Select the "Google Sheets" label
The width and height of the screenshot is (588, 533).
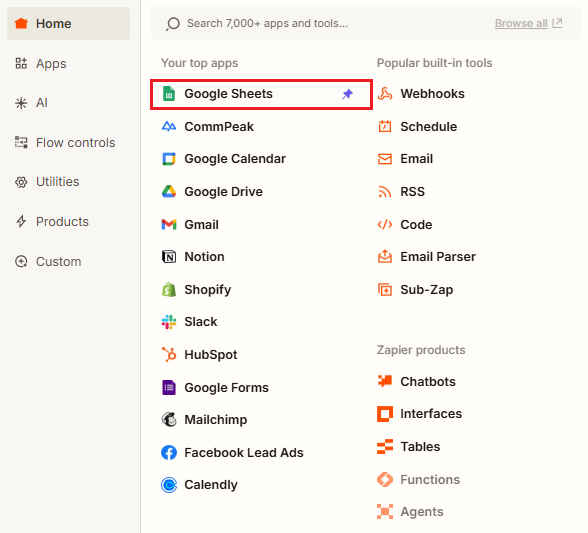(x=228, y=94)
